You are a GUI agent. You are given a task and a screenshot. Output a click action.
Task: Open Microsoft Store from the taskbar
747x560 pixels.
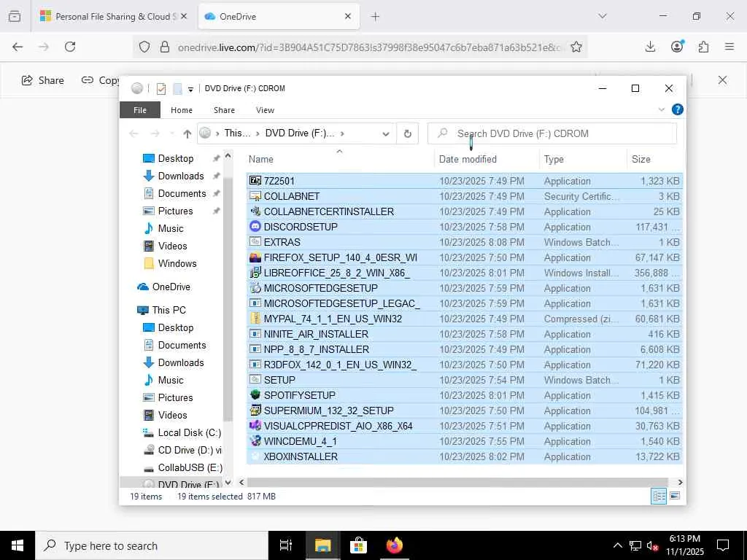point(358,545)
